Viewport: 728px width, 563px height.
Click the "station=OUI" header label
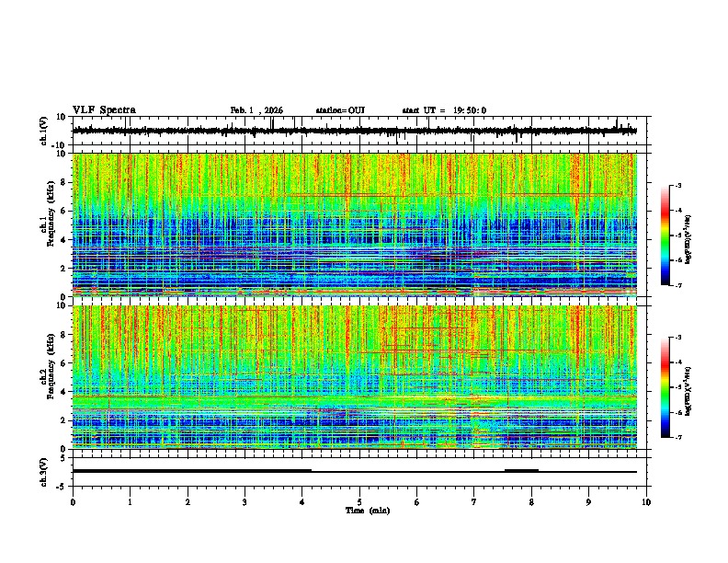pos(340,110)
